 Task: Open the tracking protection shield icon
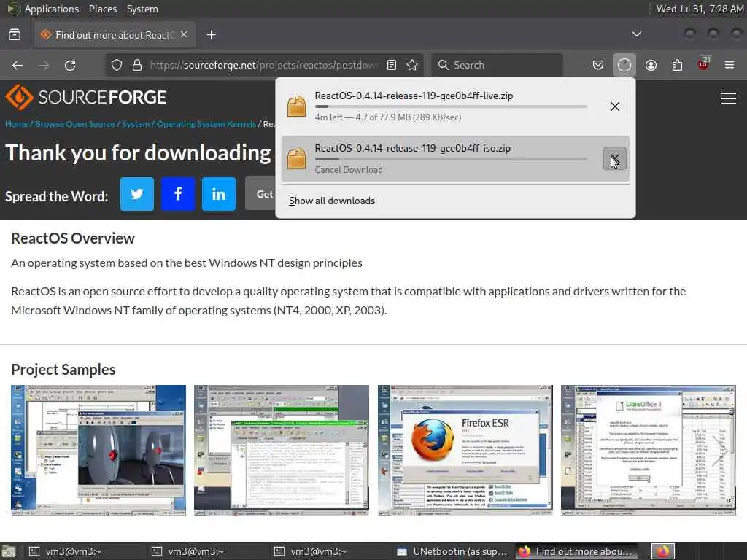[117, 65]
